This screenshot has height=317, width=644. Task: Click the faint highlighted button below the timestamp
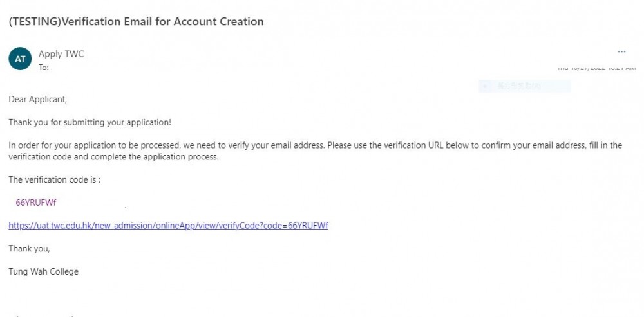(524, 86)
